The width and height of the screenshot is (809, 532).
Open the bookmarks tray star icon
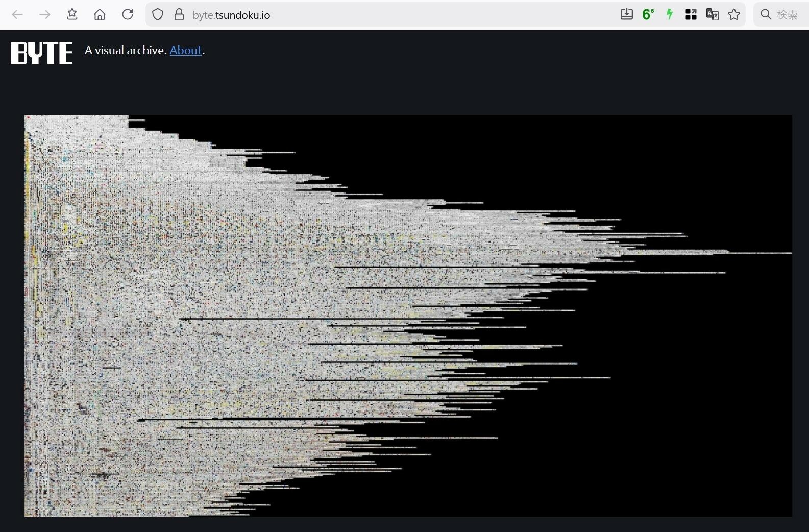click(x=72, y=15)
